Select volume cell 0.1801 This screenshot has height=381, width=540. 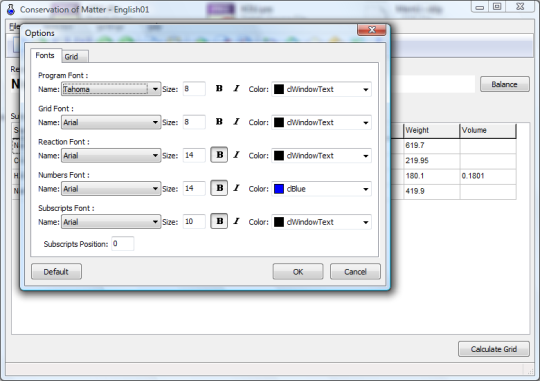coord(488,176)
